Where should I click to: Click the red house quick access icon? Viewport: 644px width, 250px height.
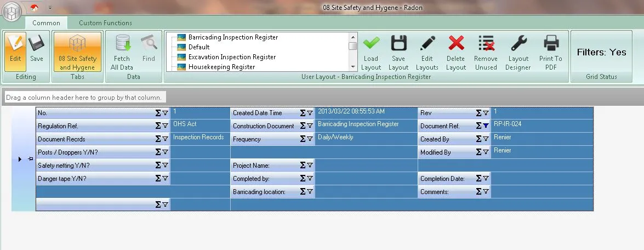coord(35,7)
